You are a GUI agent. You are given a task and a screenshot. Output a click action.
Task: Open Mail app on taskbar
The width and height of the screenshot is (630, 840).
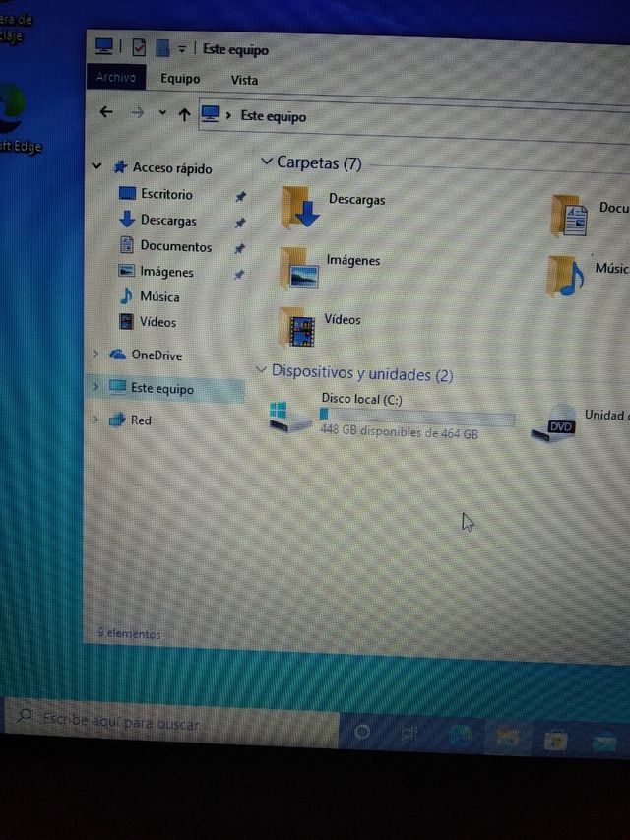[604, 743]
